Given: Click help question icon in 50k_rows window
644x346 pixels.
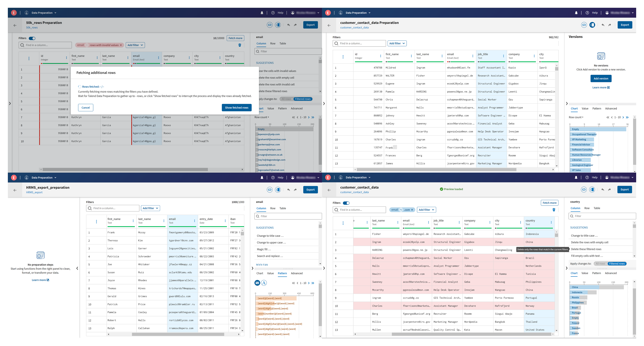Looking at the screenshot, I should [x=273, y=13].
